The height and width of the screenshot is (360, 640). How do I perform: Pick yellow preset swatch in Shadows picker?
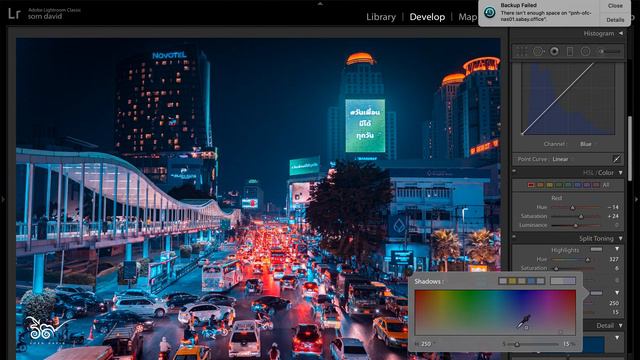tap(512, 281)
